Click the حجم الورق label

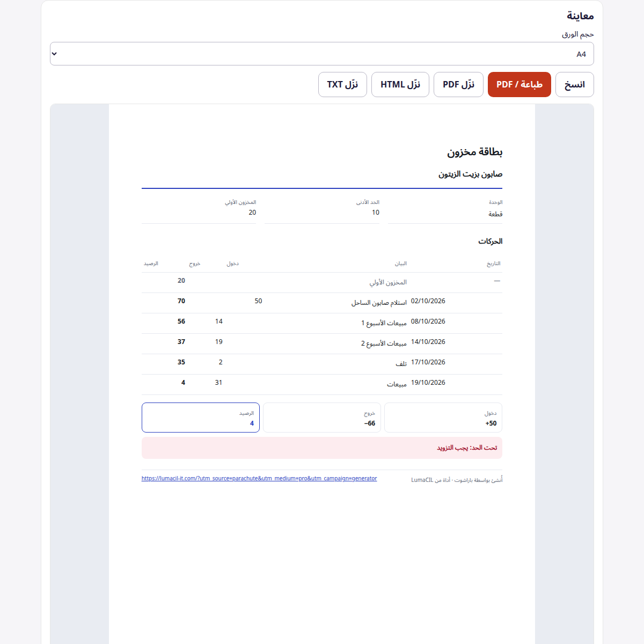coord(578,34)
